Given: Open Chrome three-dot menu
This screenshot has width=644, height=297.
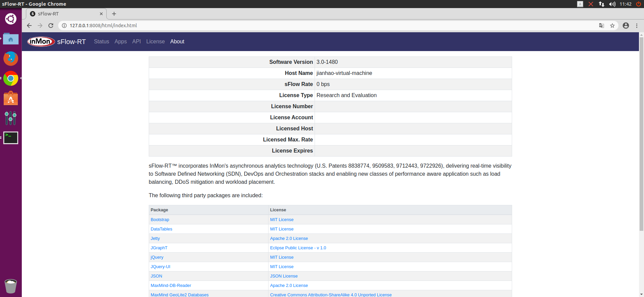Looking at the screenshot, I should 637,26.
